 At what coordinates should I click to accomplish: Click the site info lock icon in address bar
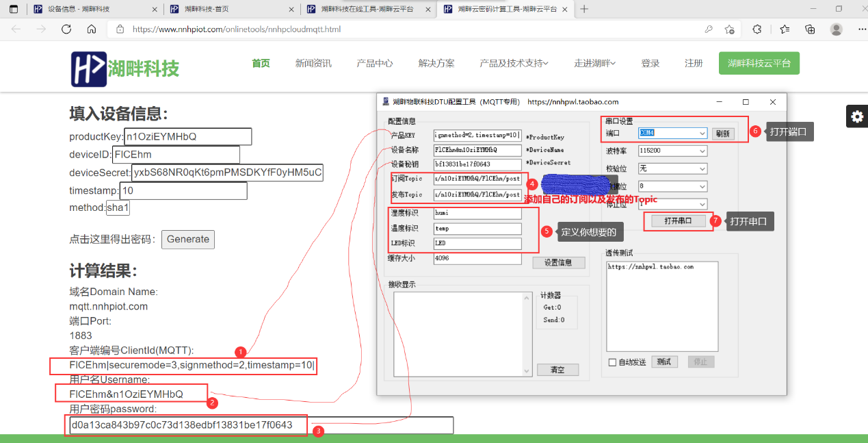point(120,29)
